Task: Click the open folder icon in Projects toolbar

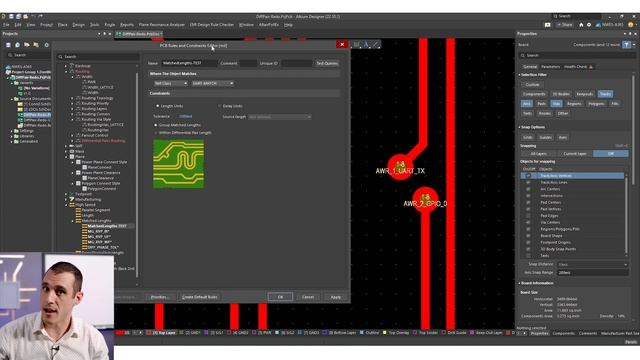Action: coord(27,45)
